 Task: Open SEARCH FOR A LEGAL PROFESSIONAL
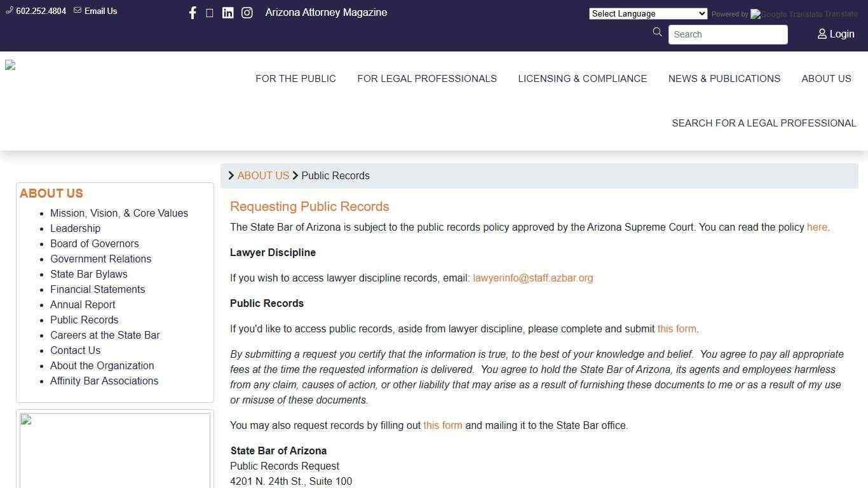(x=764, y=123)
